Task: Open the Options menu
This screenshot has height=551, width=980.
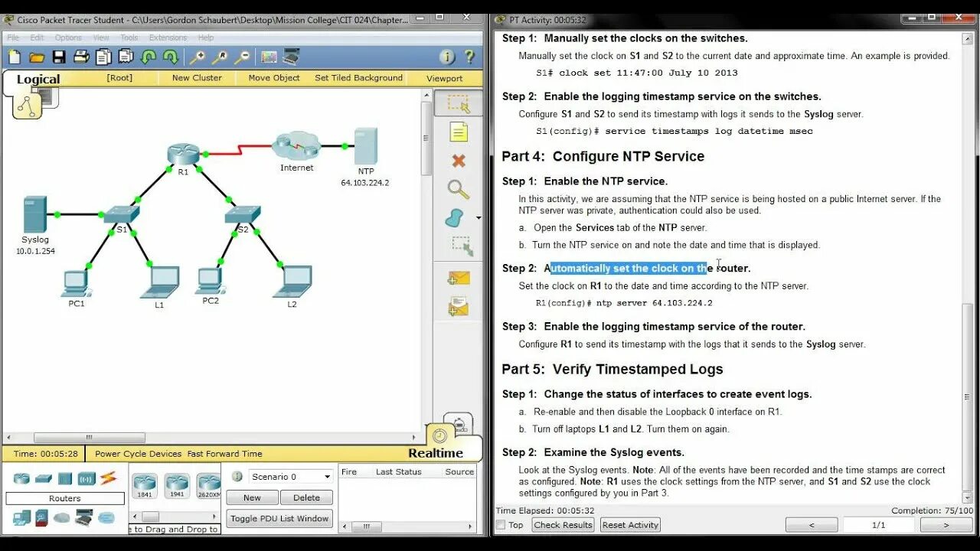Action: [x=68, y=37]
